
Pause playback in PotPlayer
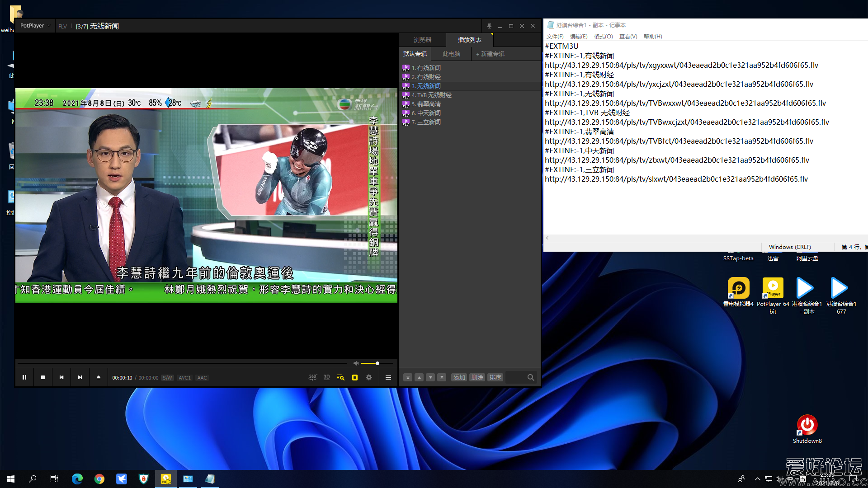[24, 377]
